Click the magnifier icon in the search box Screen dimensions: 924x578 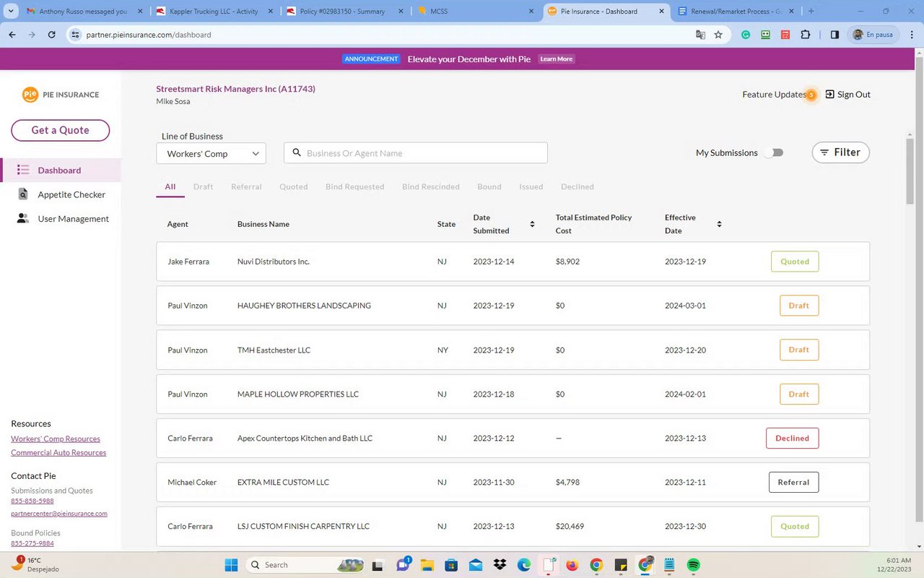297,153
